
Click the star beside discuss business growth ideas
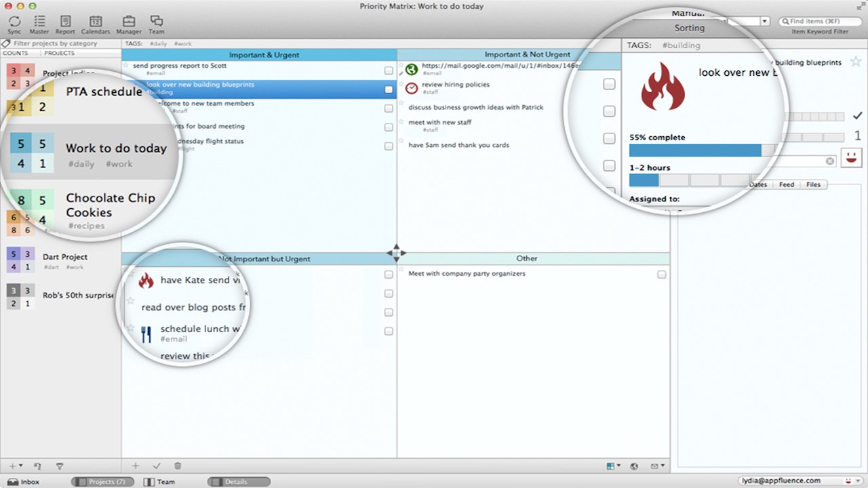[x=401, y=104]
